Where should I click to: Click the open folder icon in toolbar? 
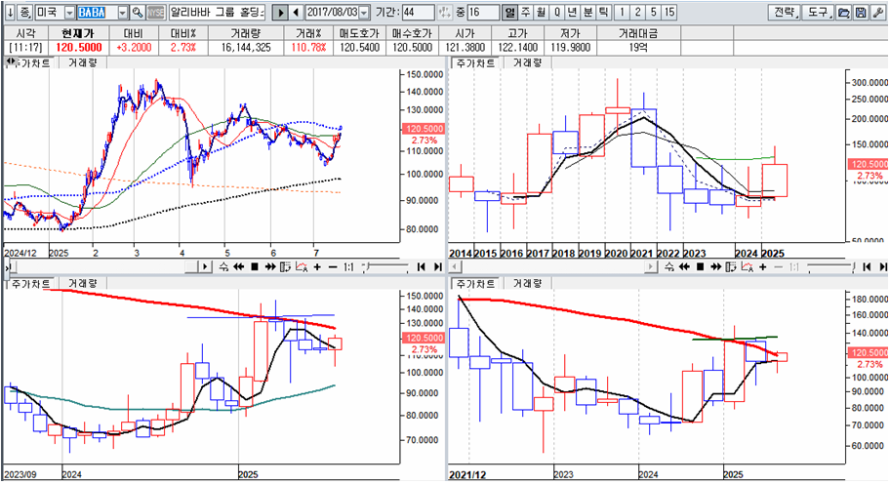point(844,12)
